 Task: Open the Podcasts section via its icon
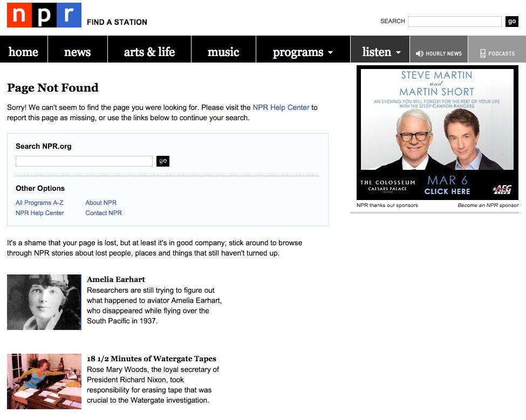point(483,52)
